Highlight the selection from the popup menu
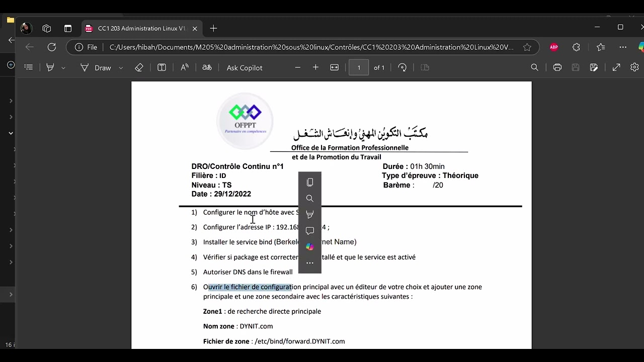This screenshot has width=644, height=362. (x=310, y=214)
